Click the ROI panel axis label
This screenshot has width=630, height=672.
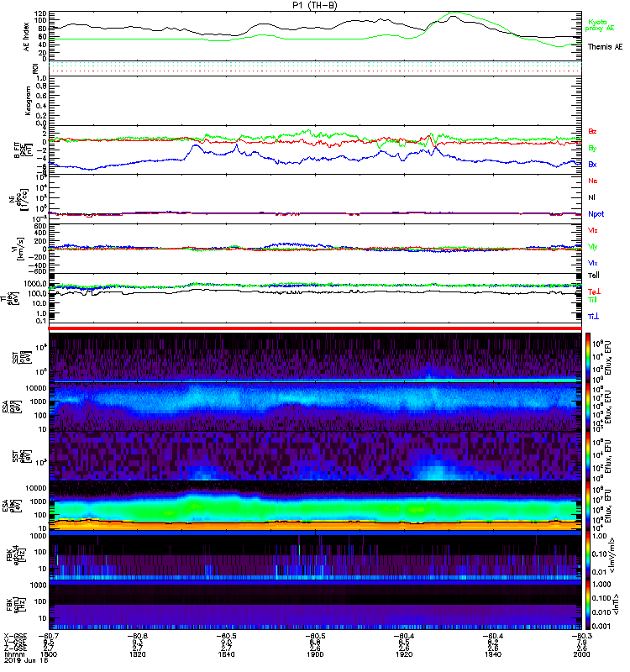point(35,68)
